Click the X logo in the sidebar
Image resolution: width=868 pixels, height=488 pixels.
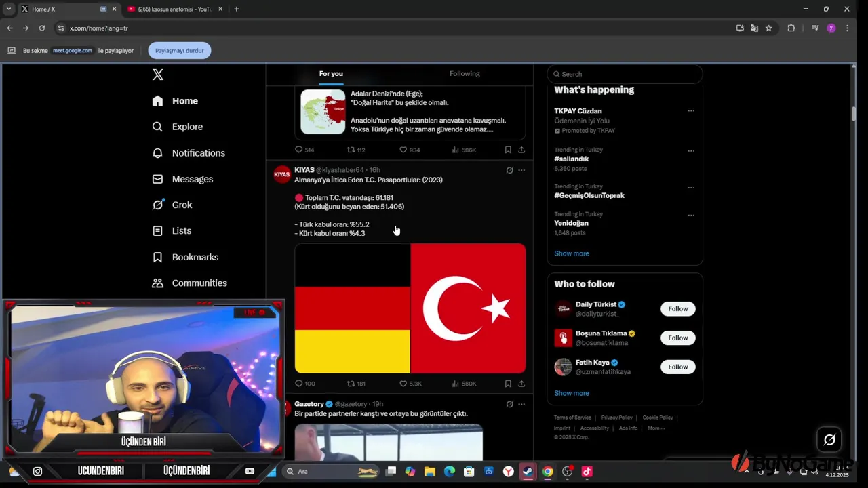tap(158, 75)
